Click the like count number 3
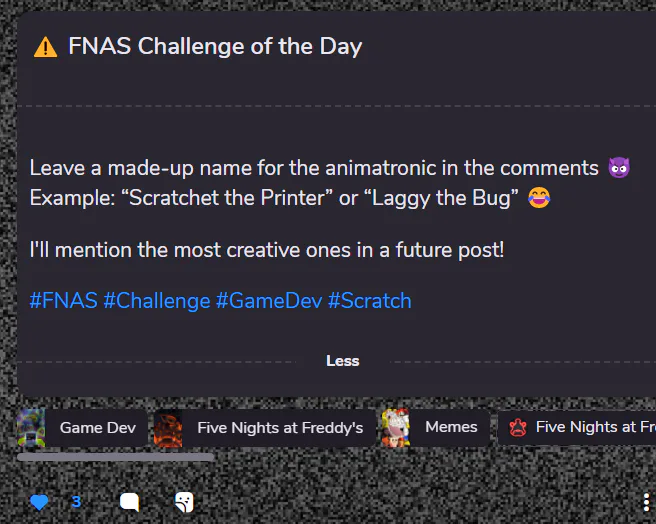The width and height of the screenshot is (656, 524). click(x=76, y=502)
